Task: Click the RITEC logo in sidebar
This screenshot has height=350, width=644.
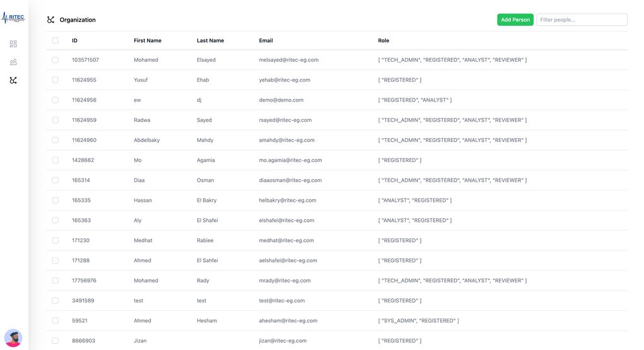Action: (13, 18)
